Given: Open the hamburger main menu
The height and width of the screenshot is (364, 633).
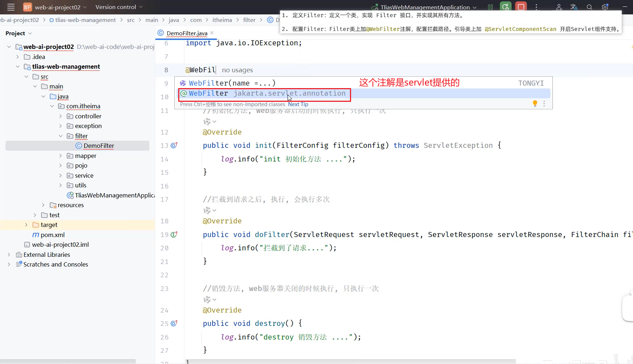Looking at the screenshot, I should (11, 7).
